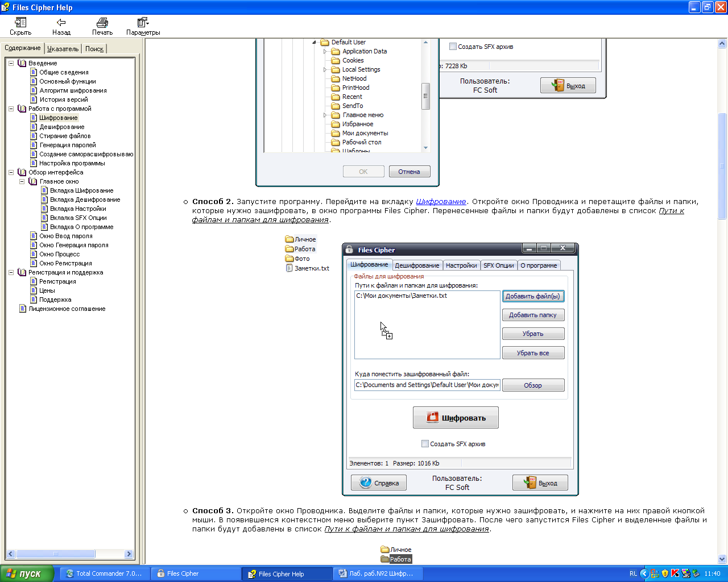Screen dimensions: 728x582
Task: Click the Start button пуск
Action: pyautogui.click(x=27, y=573)
